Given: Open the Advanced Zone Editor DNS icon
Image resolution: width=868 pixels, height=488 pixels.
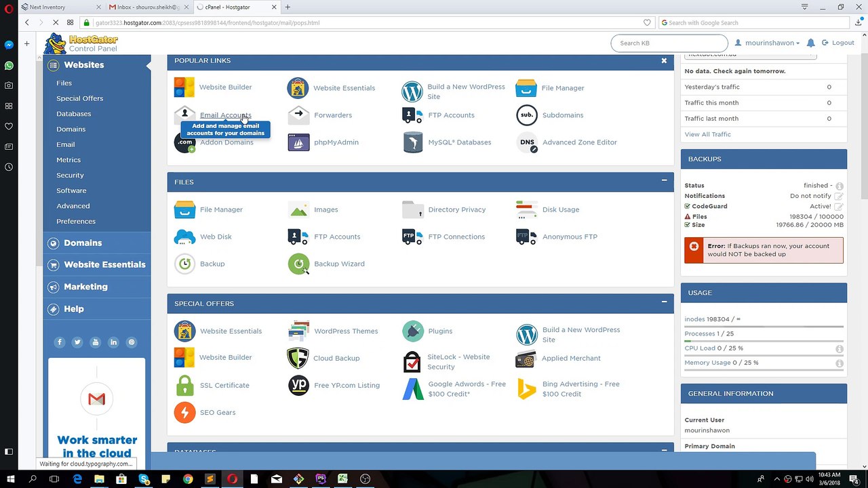Looking at the screenshot, I should tap(527, 142).
